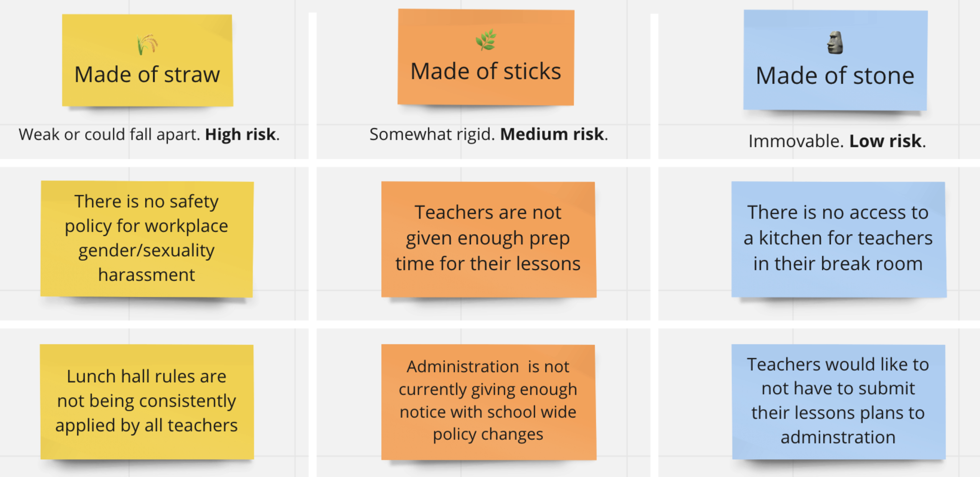Select the teachers prep time sticky note

click(x=488, y=239)
